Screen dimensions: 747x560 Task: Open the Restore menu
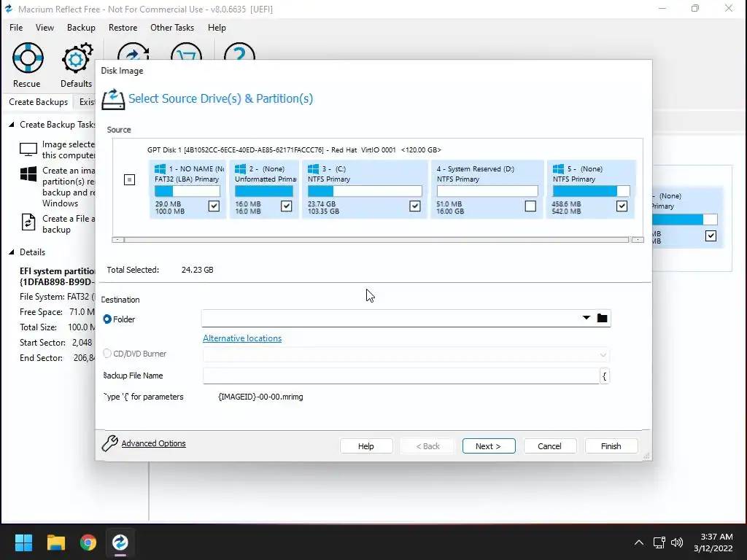[123, 28]
